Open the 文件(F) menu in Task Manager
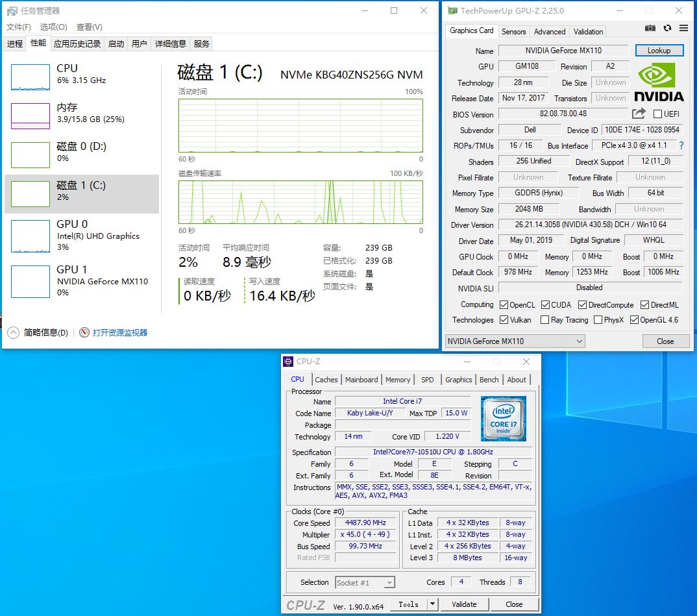The height and width of the screenshot is (616, 697). coord(19,27)
